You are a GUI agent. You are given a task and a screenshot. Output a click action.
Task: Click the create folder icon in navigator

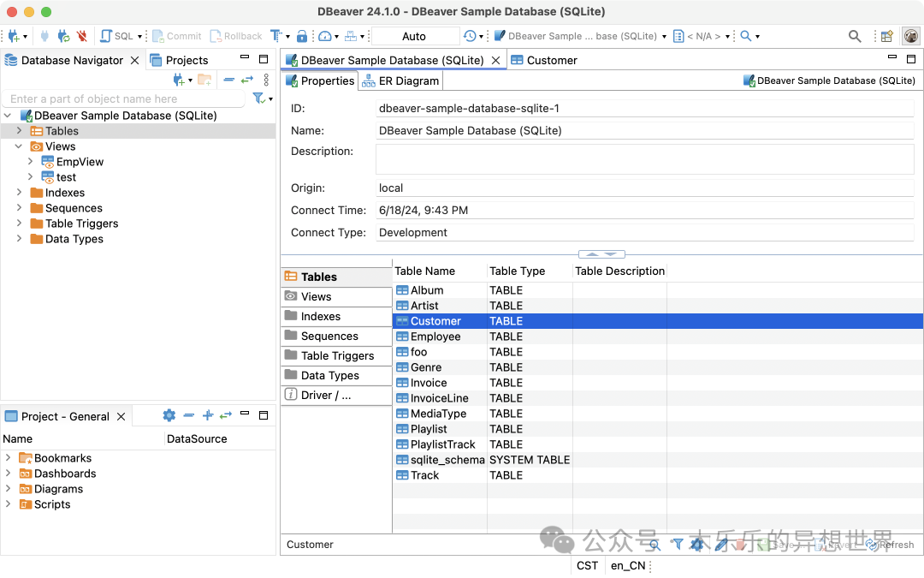204,80
